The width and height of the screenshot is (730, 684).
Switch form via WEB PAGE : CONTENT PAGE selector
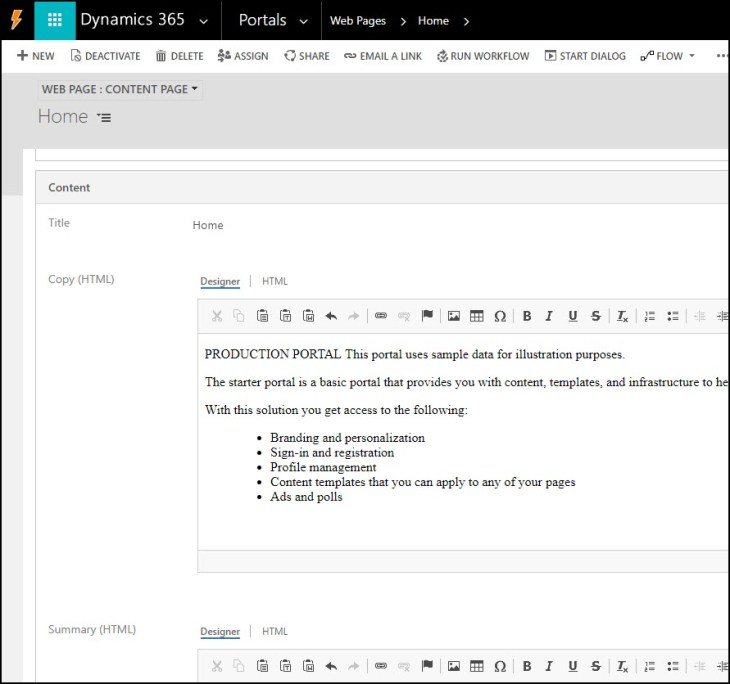click(120, 89)
